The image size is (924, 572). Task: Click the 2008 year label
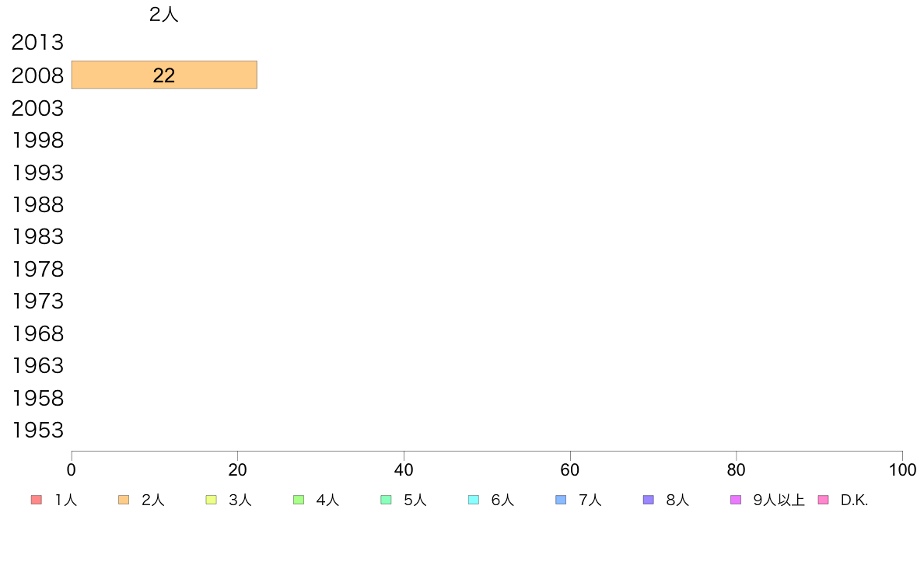37,75
